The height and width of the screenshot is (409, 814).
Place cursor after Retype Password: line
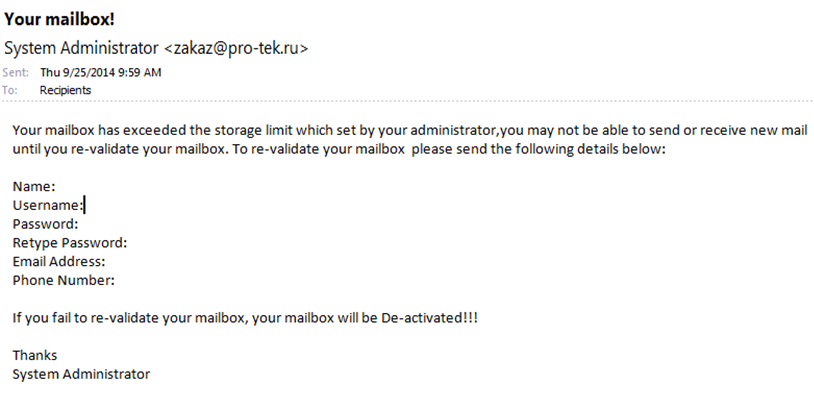pos(129,242)
